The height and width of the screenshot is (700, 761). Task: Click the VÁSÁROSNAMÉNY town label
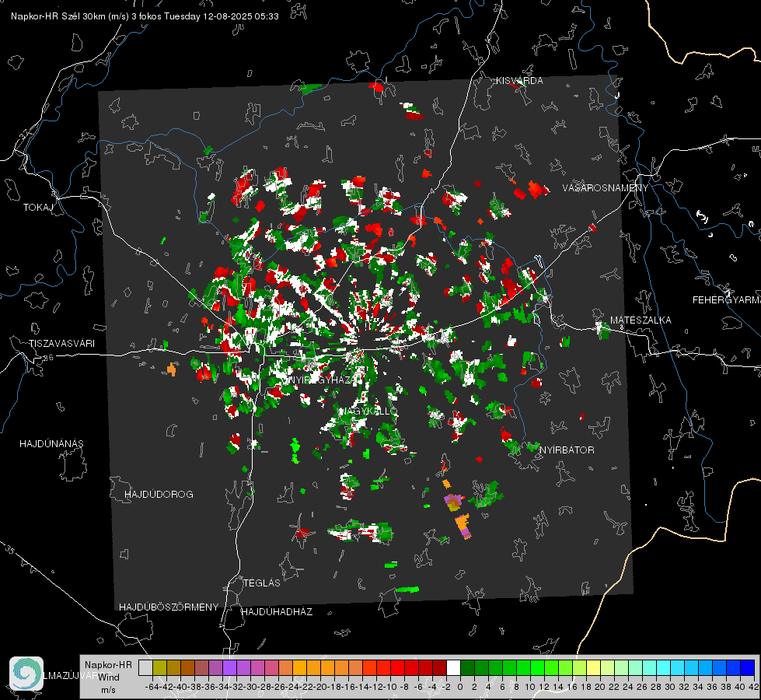pyautogui.click(x=606, y=188)
